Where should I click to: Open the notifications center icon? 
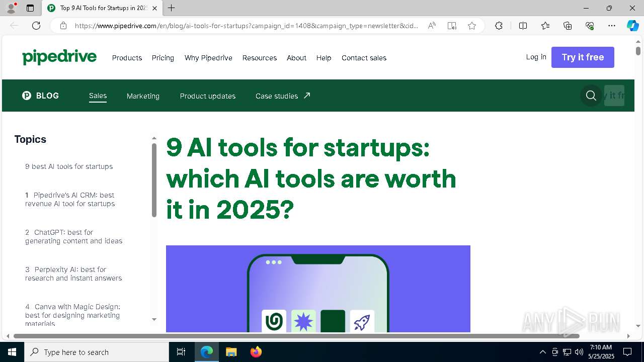pos(627,352)
